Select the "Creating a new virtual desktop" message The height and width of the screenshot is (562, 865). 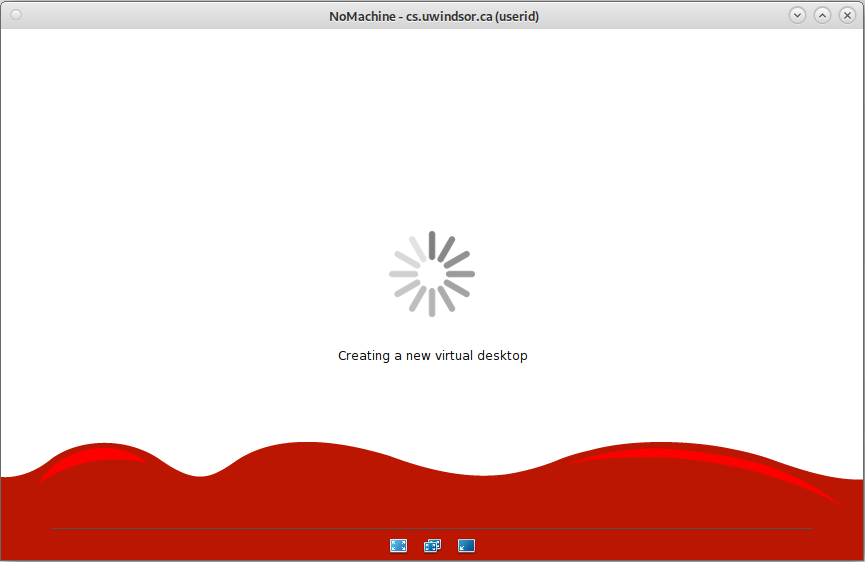(432, 356)
